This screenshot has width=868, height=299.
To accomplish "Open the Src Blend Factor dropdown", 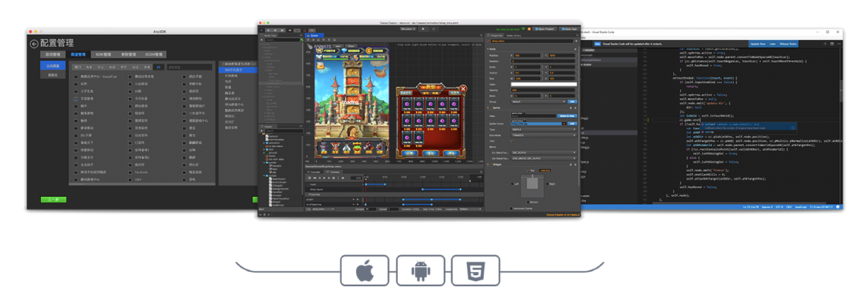I will coord(544,153).
